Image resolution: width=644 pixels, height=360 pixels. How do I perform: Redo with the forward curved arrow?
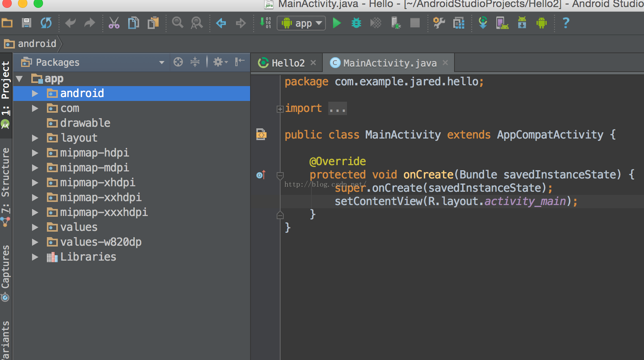[90, 23]
